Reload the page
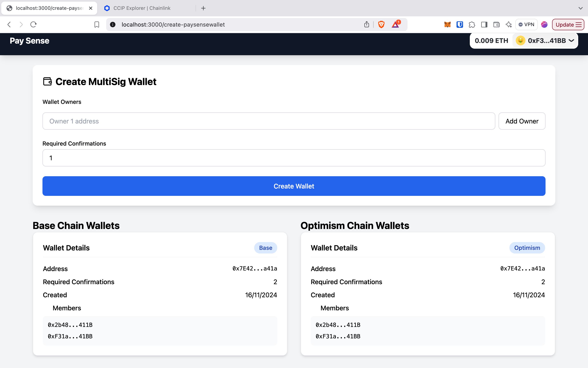The image size is (588, 368). [x=33, y=25]
